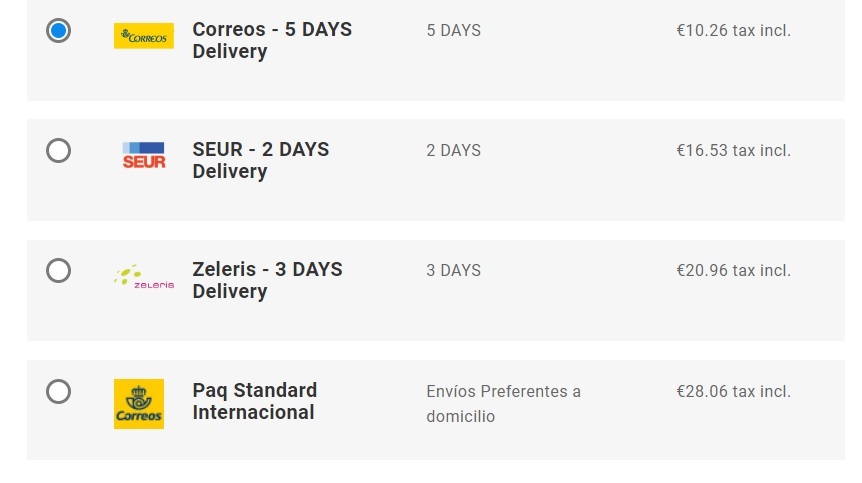Click the '3 DAYS' delivery time text
862x483 pixels.
coord(454,270)
